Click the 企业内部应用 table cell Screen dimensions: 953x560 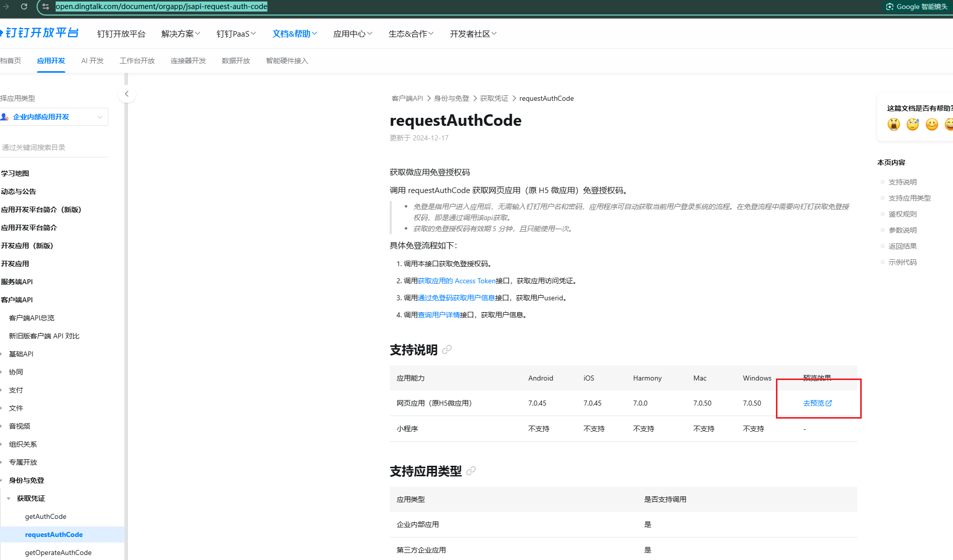coord(418,524)
